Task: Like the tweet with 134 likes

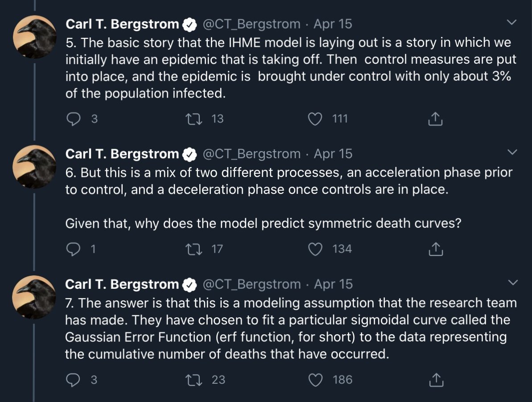Action: [315, 249]
